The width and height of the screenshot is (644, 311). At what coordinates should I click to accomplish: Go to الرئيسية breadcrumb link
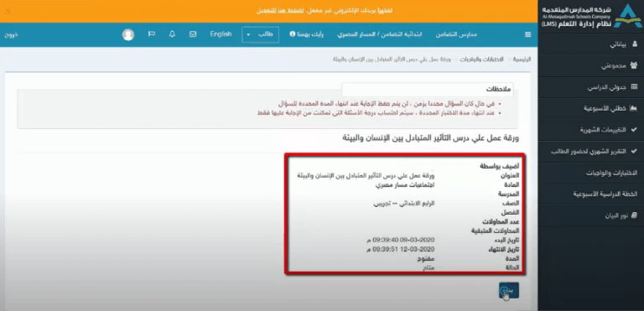523,60
